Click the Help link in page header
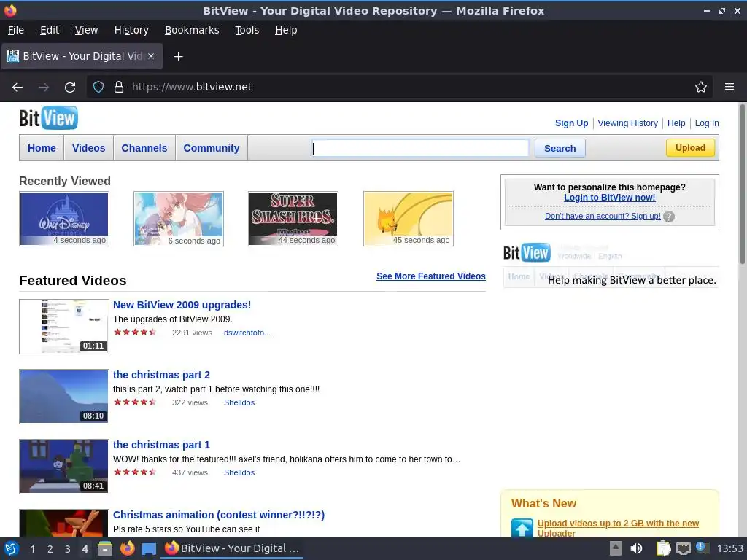This screenshot has height=560, width=747. [676, 122]
